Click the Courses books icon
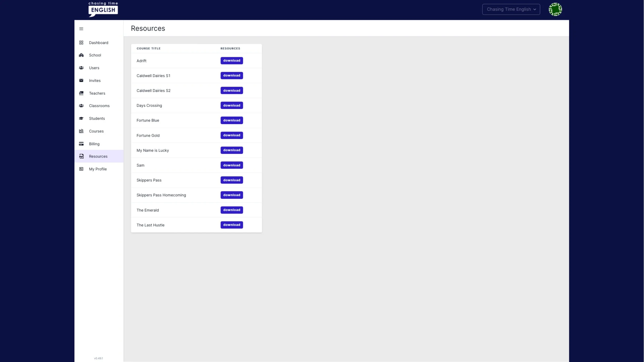The image size is (644, 362). 81,131
